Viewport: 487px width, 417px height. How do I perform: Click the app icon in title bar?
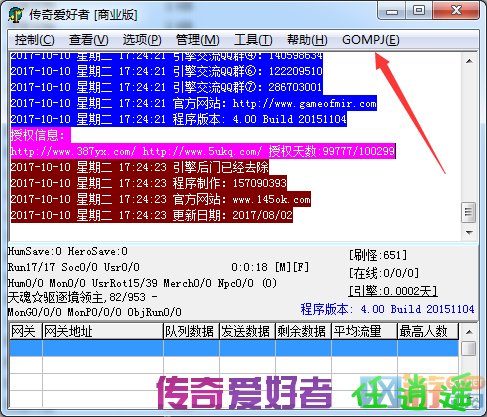[16, 15]
